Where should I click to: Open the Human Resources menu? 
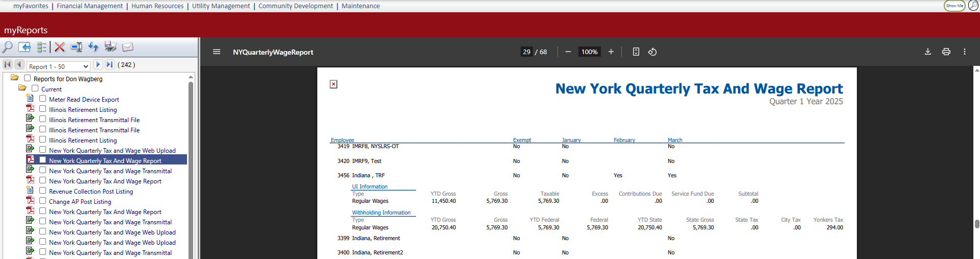[x=157, y=6]
